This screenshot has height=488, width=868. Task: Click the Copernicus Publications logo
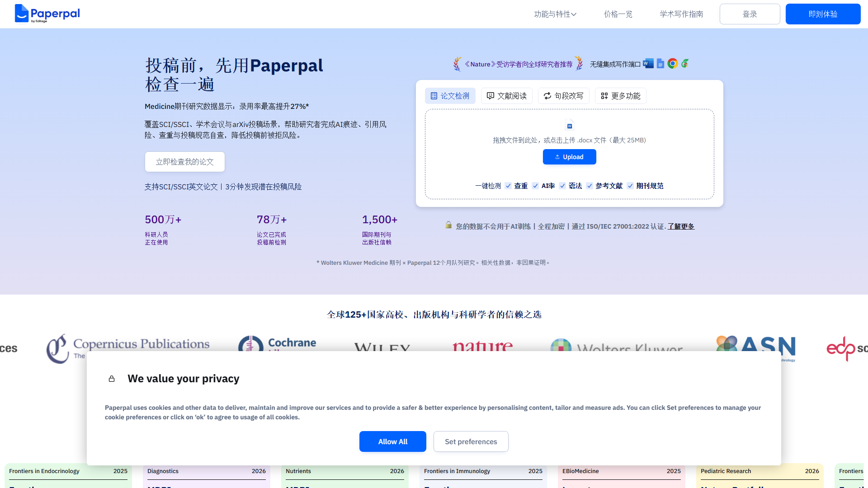point(128,348)
